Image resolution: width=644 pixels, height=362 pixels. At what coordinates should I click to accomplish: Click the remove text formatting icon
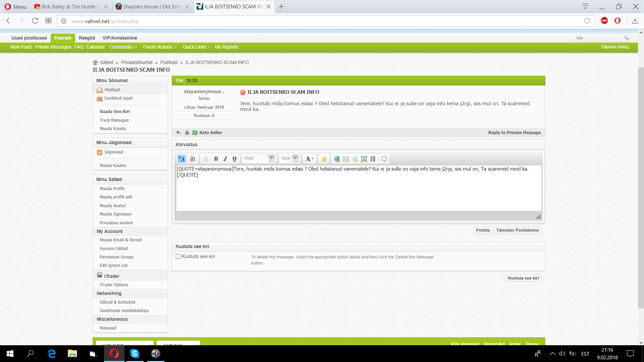point(193,159)
